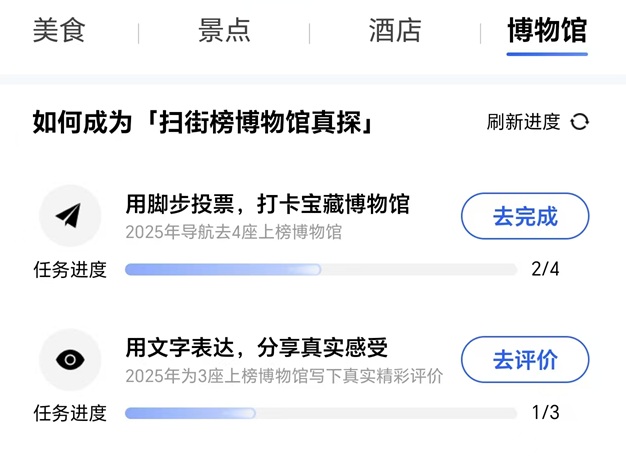Click the review task progress bar

coord(320,413)
